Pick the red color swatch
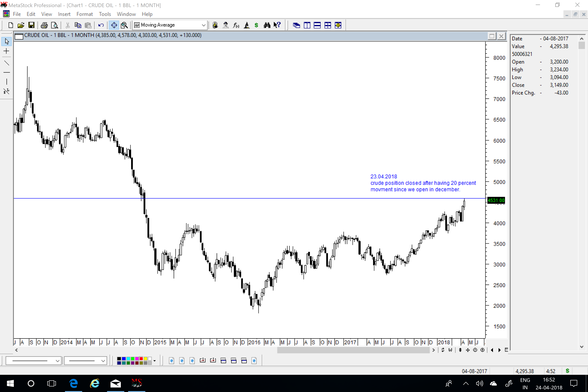The height and width of the screenshot is (392, 588). [x=141, y=359]
